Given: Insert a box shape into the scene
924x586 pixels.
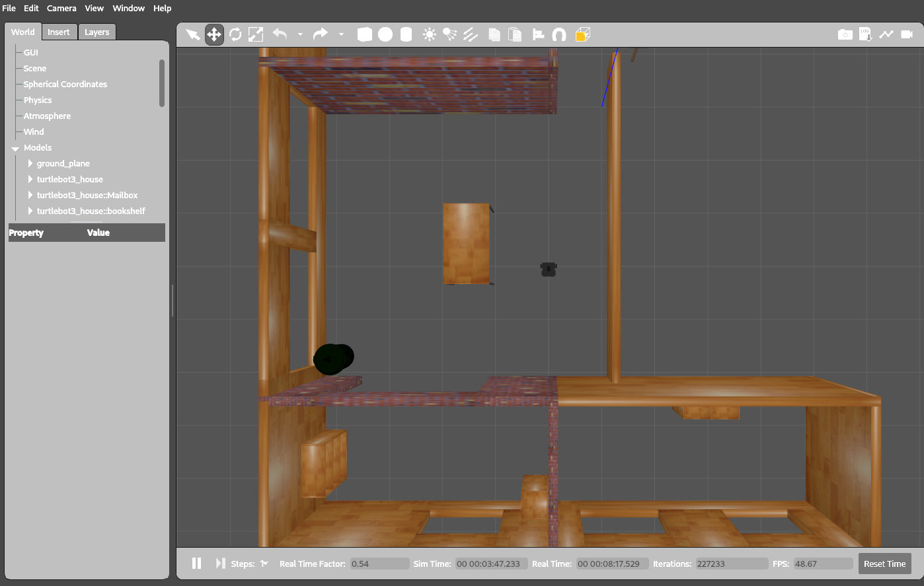Looking at the screenshot, I should coord(364,34).
